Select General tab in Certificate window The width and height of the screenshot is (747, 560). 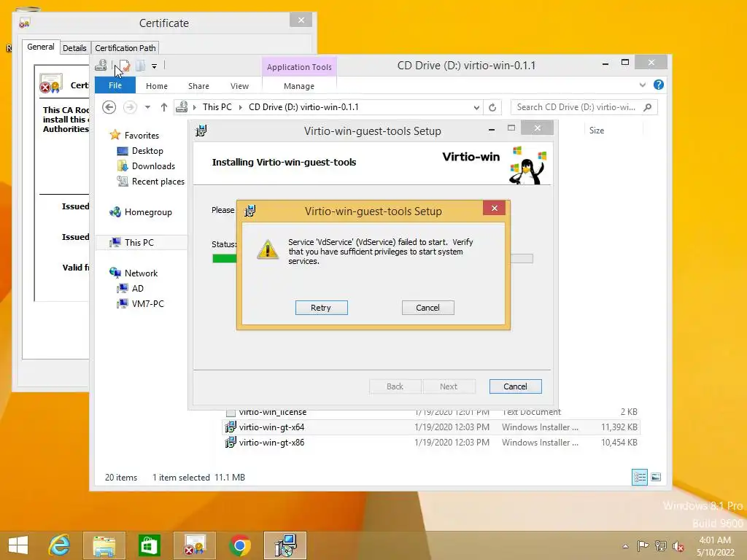click(41, 47)
